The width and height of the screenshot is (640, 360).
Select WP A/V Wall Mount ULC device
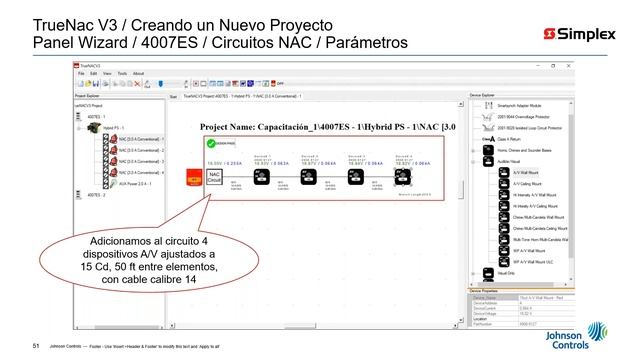(x=533, y=262)
